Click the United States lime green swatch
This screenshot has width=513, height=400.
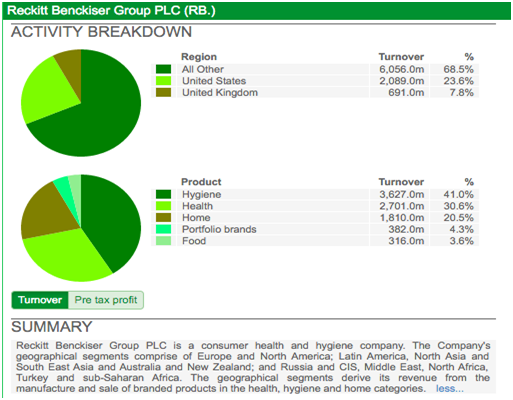[163, 81]
